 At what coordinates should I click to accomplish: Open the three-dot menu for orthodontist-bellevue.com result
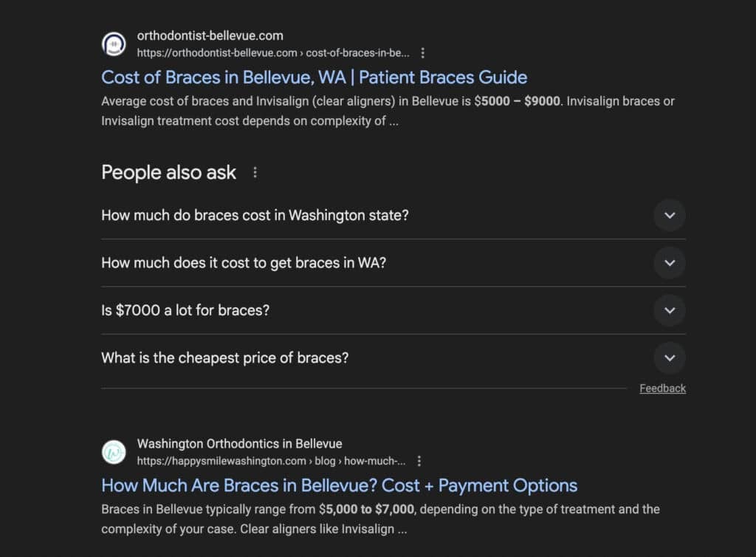click(422, 52)
